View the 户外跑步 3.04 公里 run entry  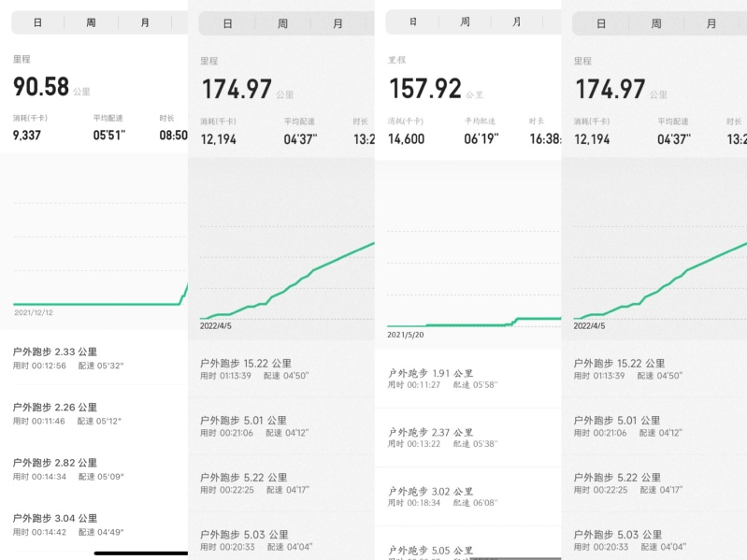[x=93, y=524]
